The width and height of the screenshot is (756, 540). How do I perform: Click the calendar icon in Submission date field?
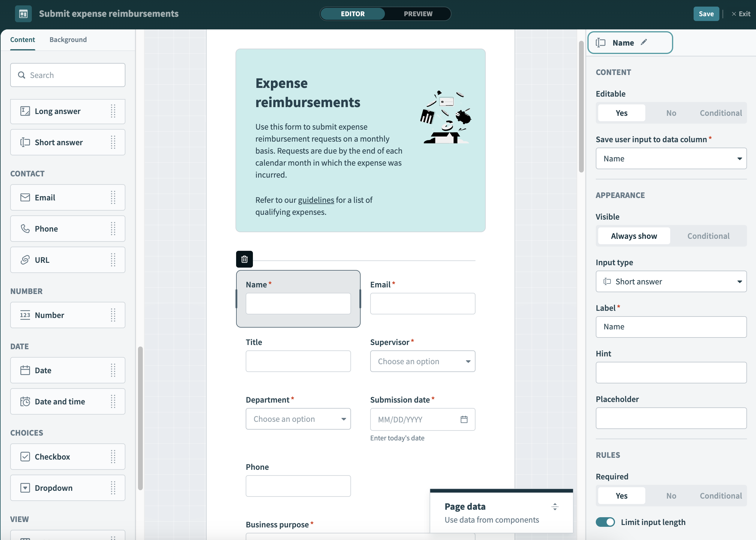[x=464, y=419]
